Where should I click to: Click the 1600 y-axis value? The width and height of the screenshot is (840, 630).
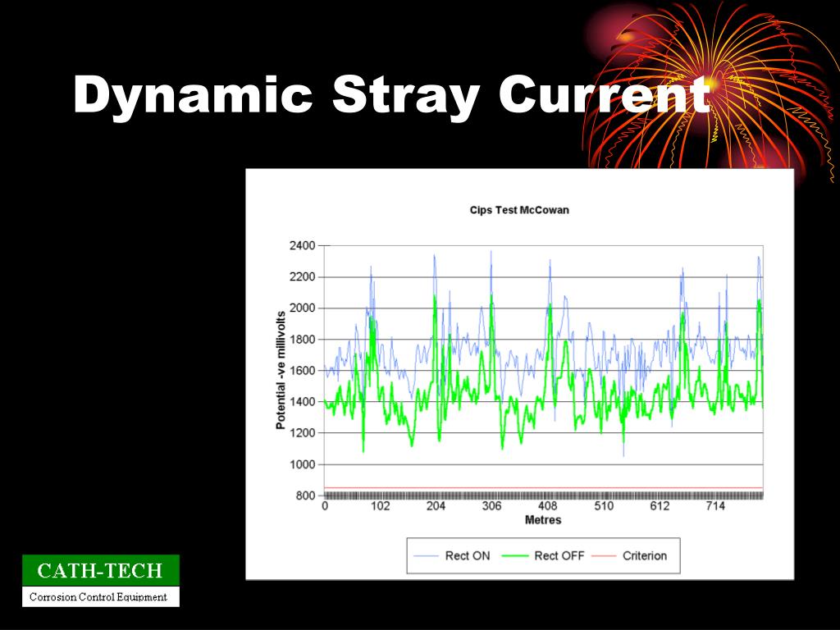click(x=302, y=371)
